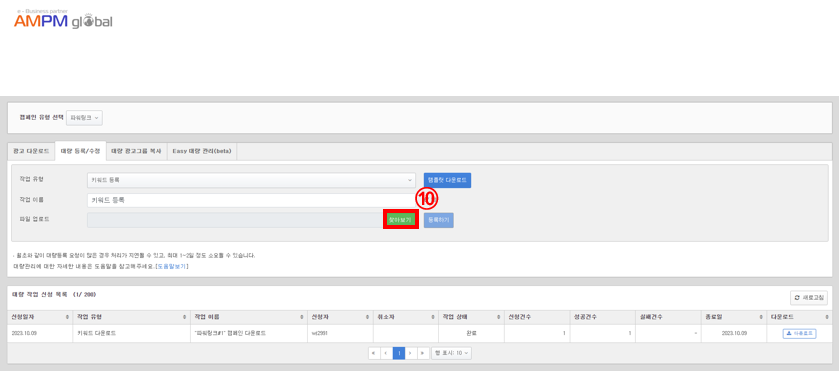This screenshot has height=372, width=839.
Task: Expand the 작업 유형 키워드 등록 combo box
Action: click(251, 180)
